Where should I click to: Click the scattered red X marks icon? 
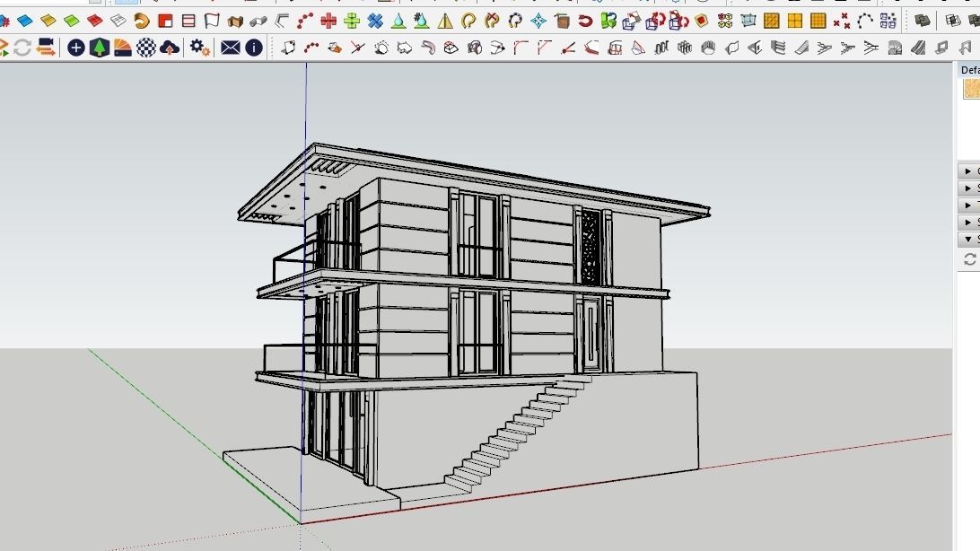point(841,22)
